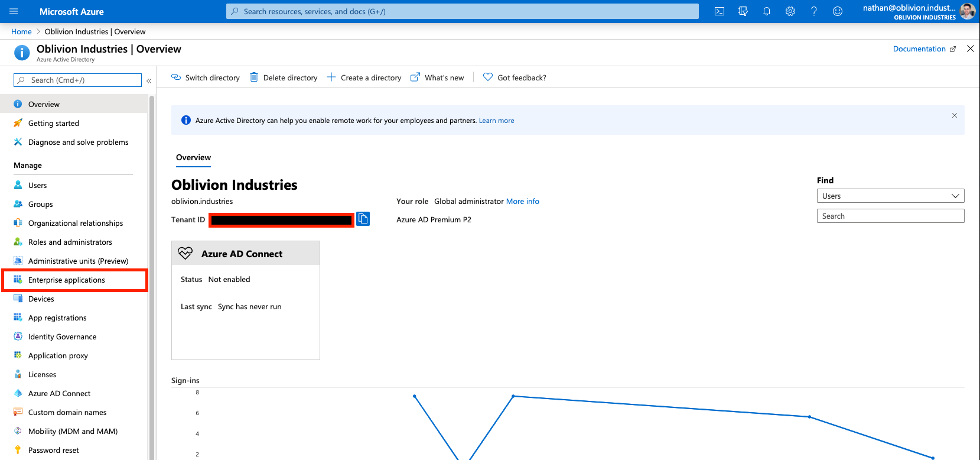
Task: Open the portal hamburger menu
Action: tap(14, 11)
